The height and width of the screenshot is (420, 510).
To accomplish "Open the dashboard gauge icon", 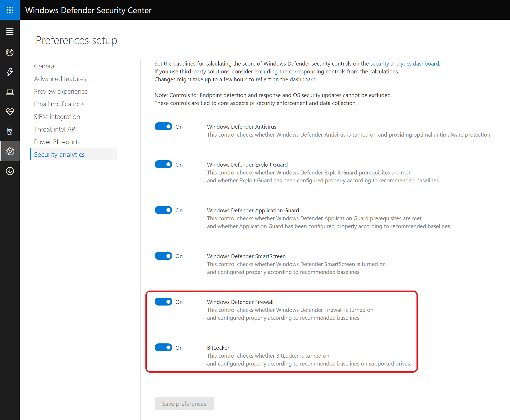I will tap(10, 52).
